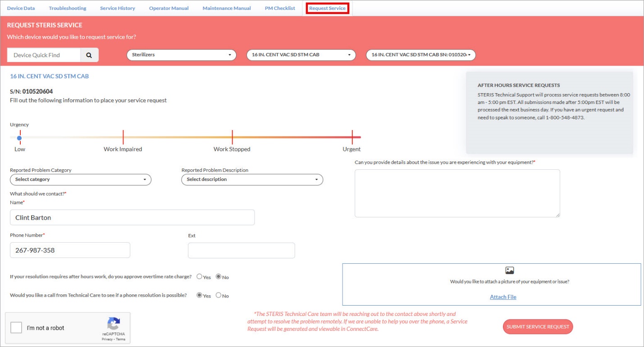Open the Select category dropdown
The image size is (644, 347).
[81, 180]
